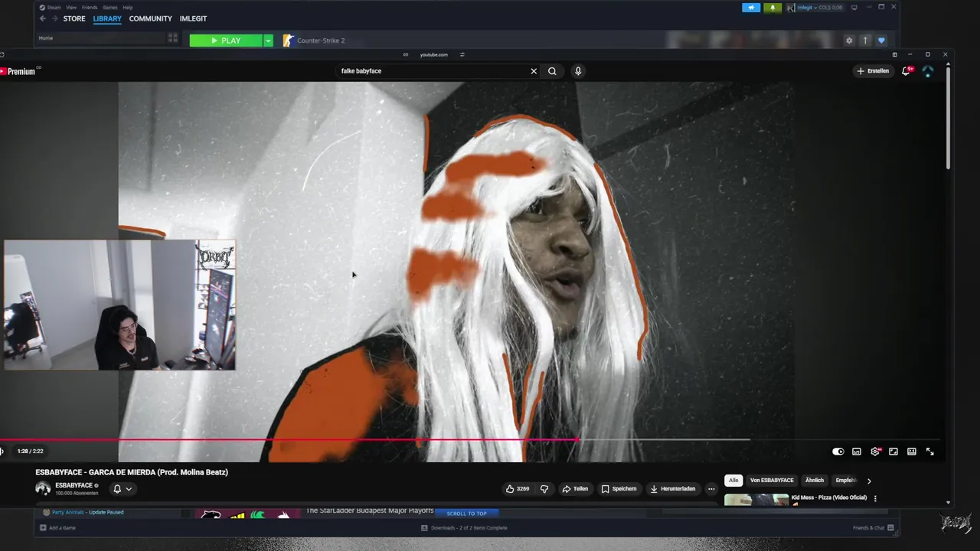Open the 'Kid Mess - Pizza' video thumbnail
This screenshot has height=551, width=980.
click(x=756, y=500)
